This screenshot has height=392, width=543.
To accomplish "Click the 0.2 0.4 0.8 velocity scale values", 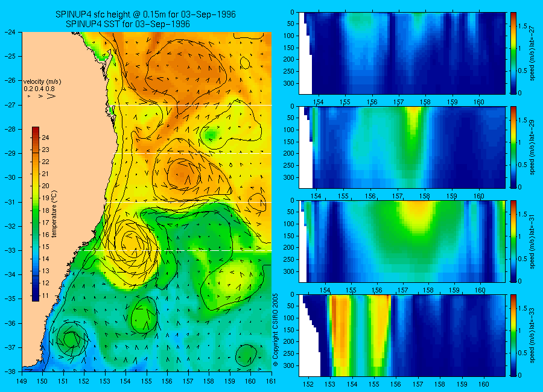I will pyautogui.click(x=39, y=89).
